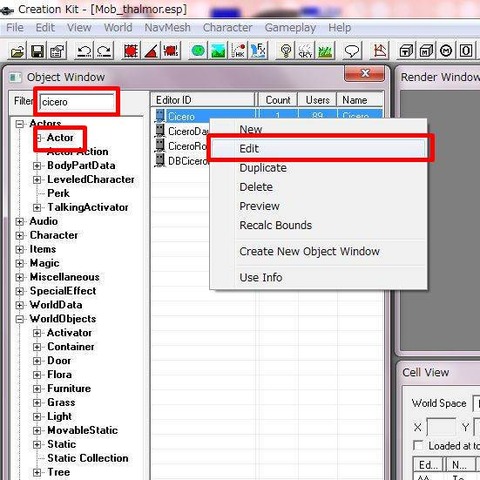The height and width of the screenshot is (480, 480).
Task: Toggle the SKY toolbar icon
Action: click(x=305, y=51)
